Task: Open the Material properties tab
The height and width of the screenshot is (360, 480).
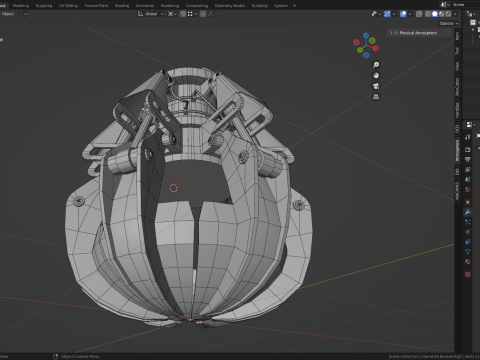Action: [x=468, y=262]
